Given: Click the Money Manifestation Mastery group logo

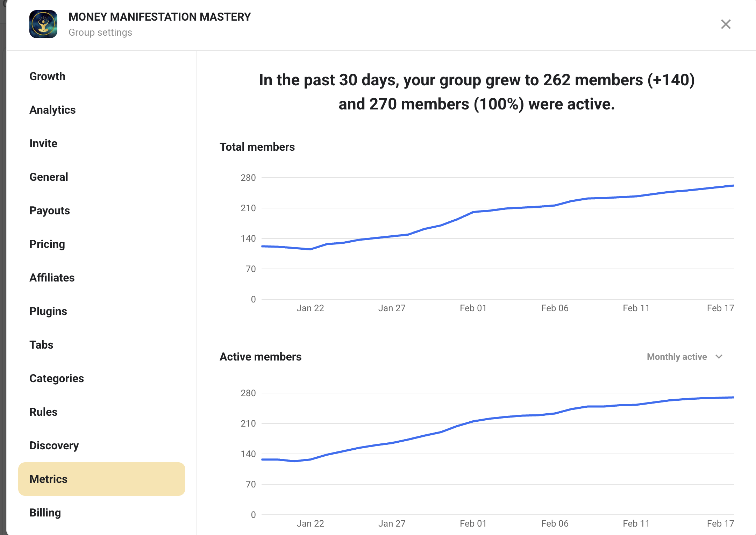Looking at the screenshot, I should pyautogui.click(x=43, y=24).
